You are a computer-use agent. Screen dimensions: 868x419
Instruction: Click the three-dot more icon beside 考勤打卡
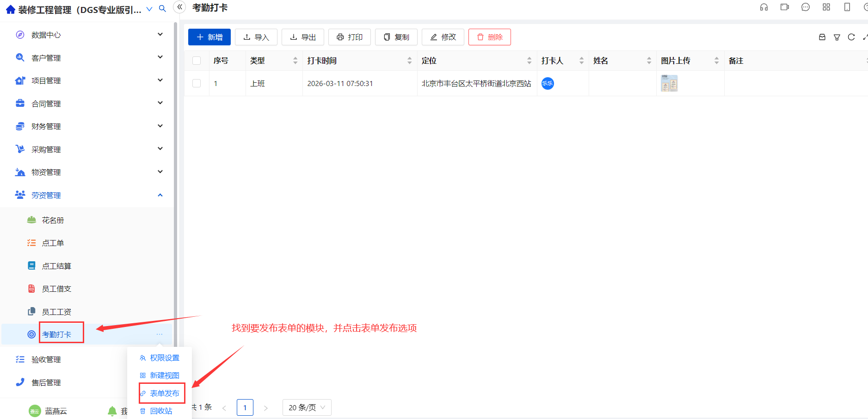pyautogui.click(x=160, y=334)
